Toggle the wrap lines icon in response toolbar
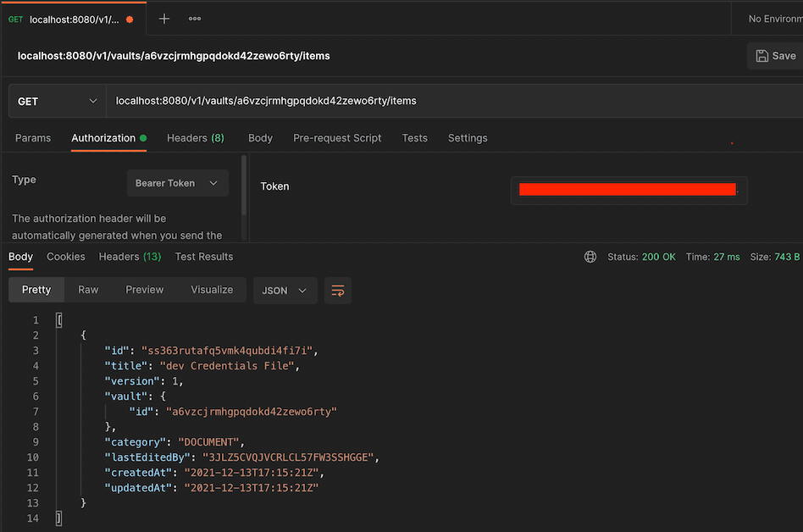Image resolution: width=803 pixels, height=532 pixels. [337, 291]
